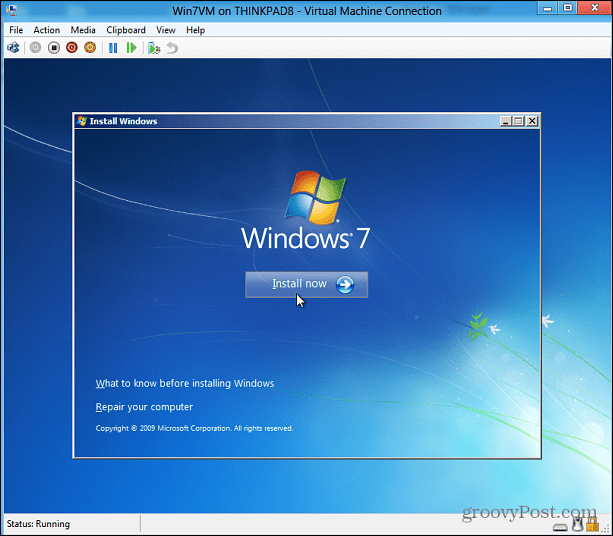Click the Virtual Machine Connection window icon
613x536 pixels.
[11, 11]
